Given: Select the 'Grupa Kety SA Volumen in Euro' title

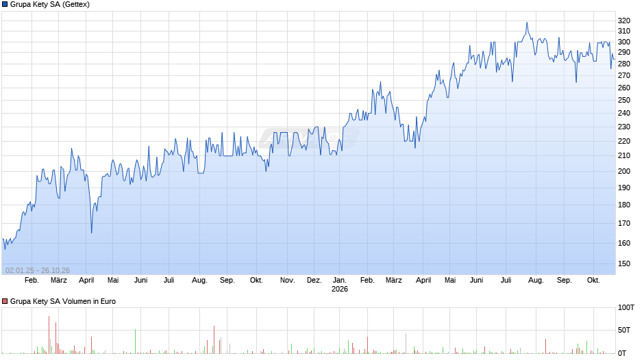Looking at the screenshot, I should coord(63,301).
